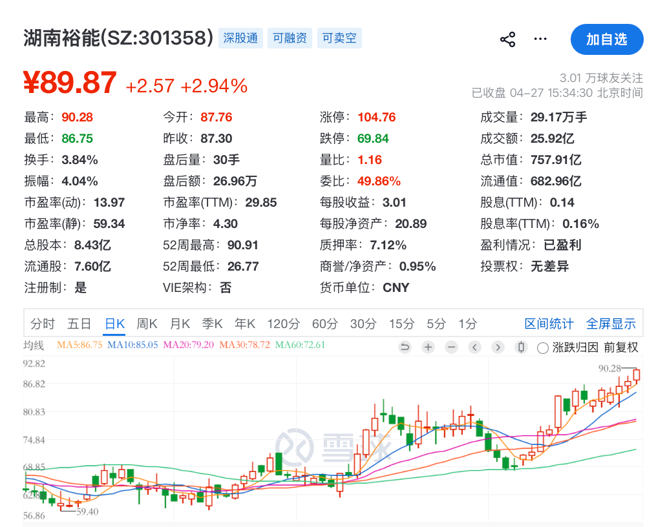Switch to the 分时 chart tab

[x=42, y=323]
